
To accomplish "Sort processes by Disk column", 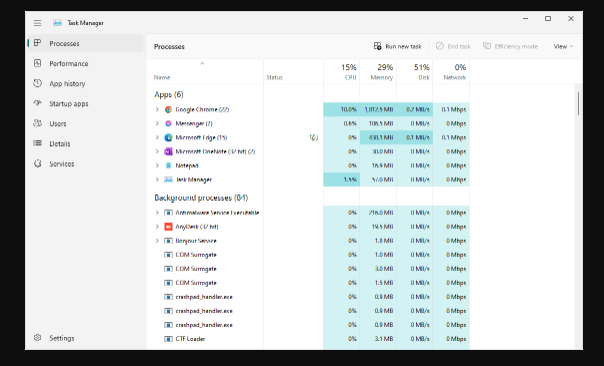I will coord(414,72).
